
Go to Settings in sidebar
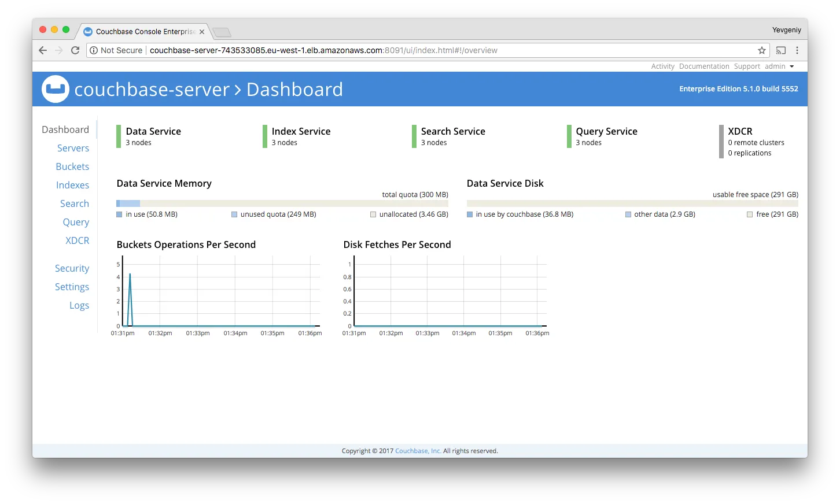pyautogui.click(x=72, y=287)
